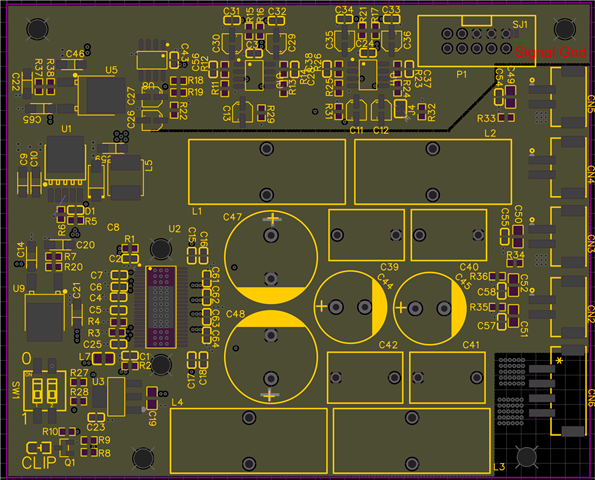Click the R20 designator label
595x480 pixels.
(73, 267)
